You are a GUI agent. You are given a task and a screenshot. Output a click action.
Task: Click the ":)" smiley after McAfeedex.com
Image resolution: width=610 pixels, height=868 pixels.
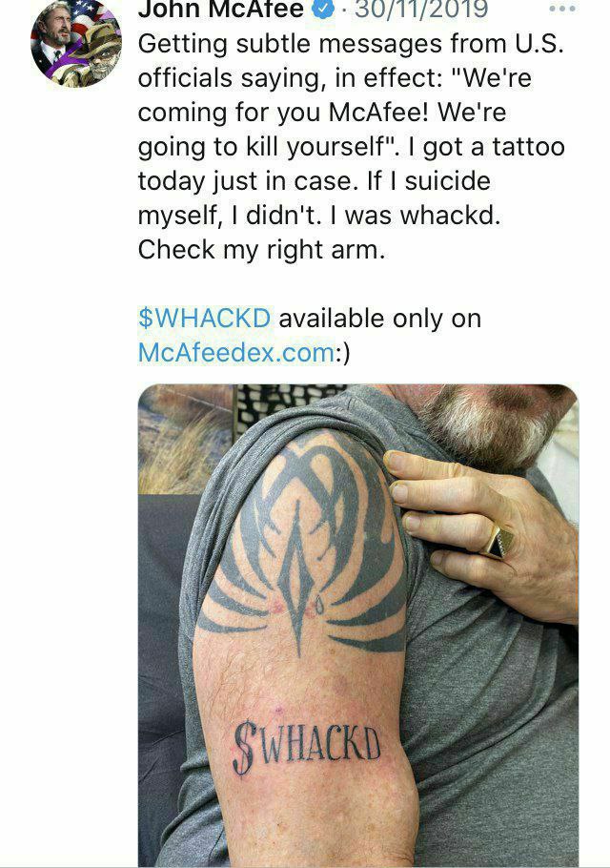point(342,353)
